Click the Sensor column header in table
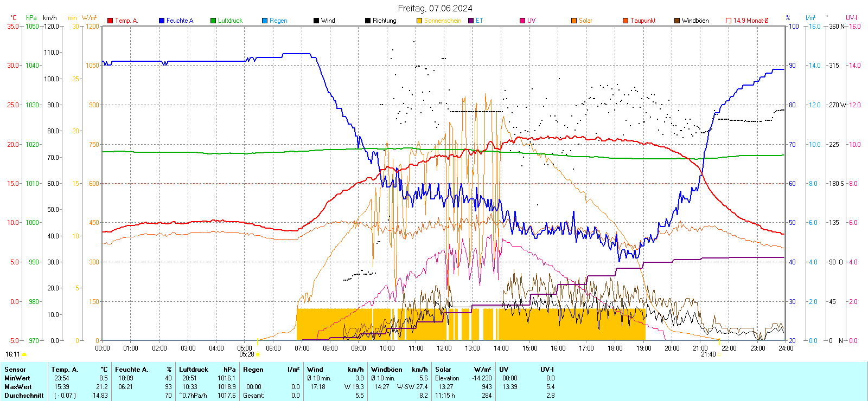 [x=15, y=370]
